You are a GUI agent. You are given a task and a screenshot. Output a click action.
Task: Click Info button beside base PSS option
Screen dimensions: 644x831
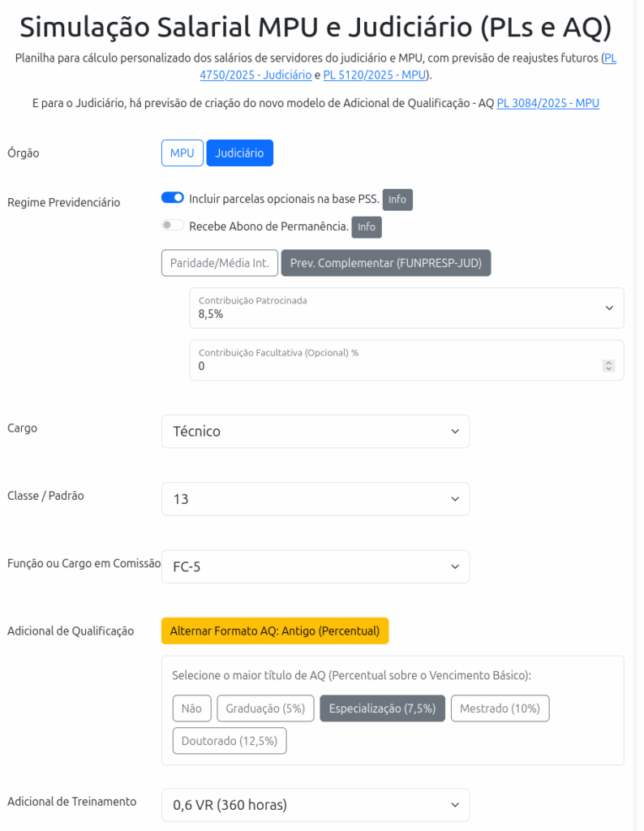(x=397, y=200)
